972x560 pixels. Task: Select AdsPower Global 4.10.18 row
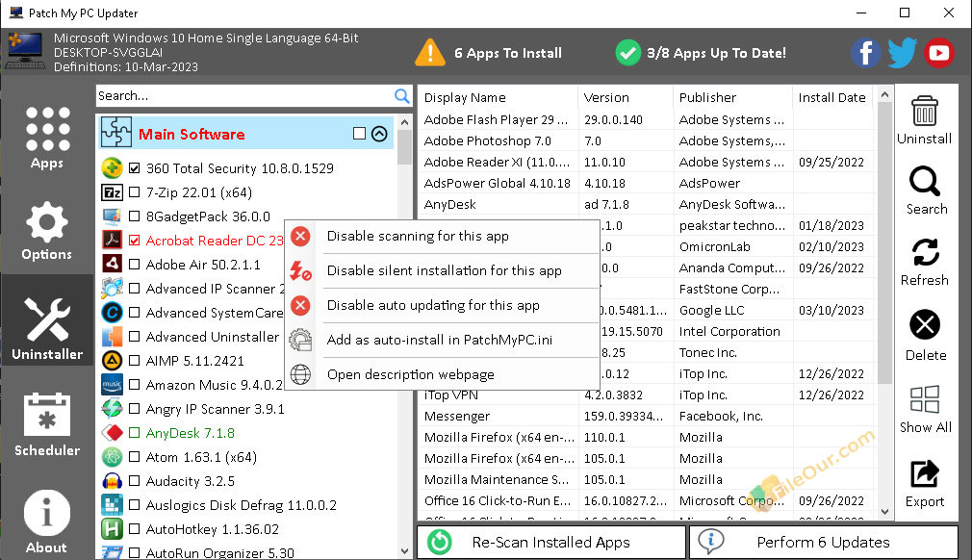click(646, 184)
